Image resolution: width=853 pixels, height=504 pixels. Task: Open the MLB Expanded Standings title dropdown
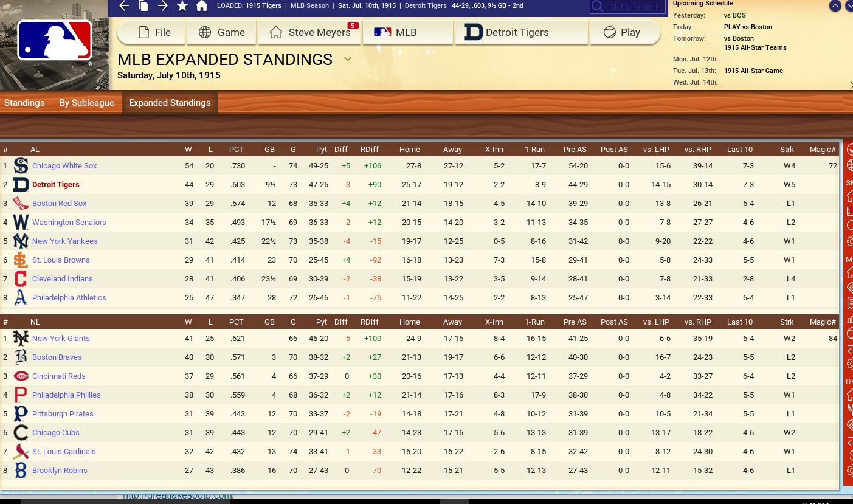348,59
